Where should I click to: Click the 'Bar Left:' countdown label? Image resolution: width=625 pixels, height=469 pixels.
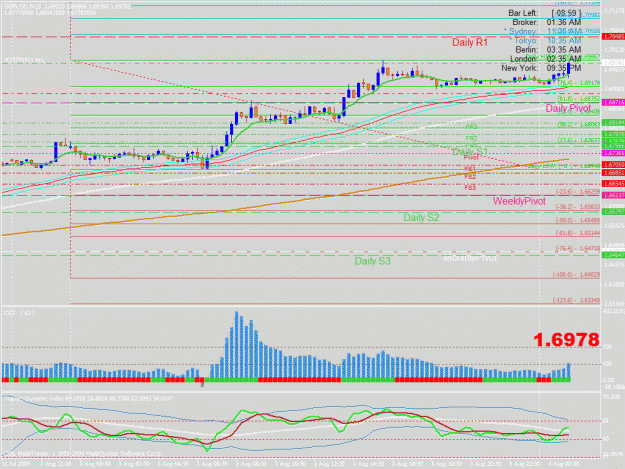click(x=523, y=13)
